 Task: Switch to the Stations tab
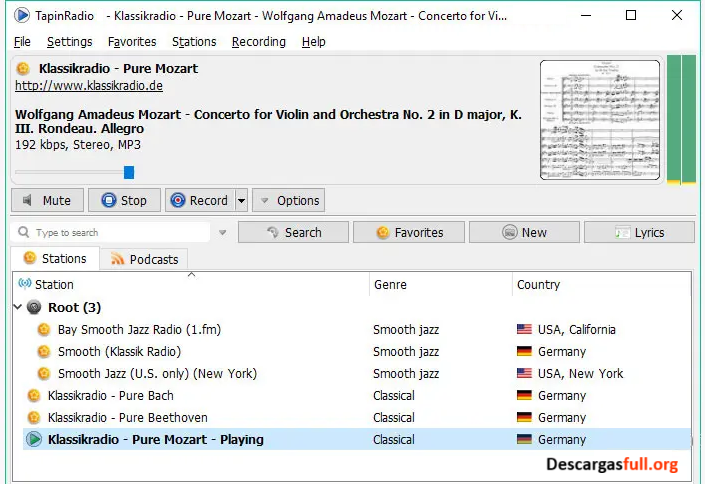[x=55, y=259]
